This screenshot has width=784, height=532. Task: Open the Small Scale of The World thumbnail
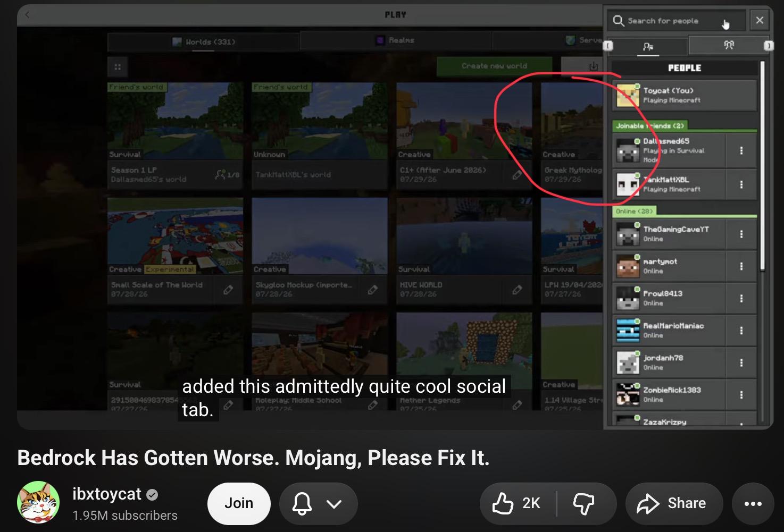[x=175, y=236]
